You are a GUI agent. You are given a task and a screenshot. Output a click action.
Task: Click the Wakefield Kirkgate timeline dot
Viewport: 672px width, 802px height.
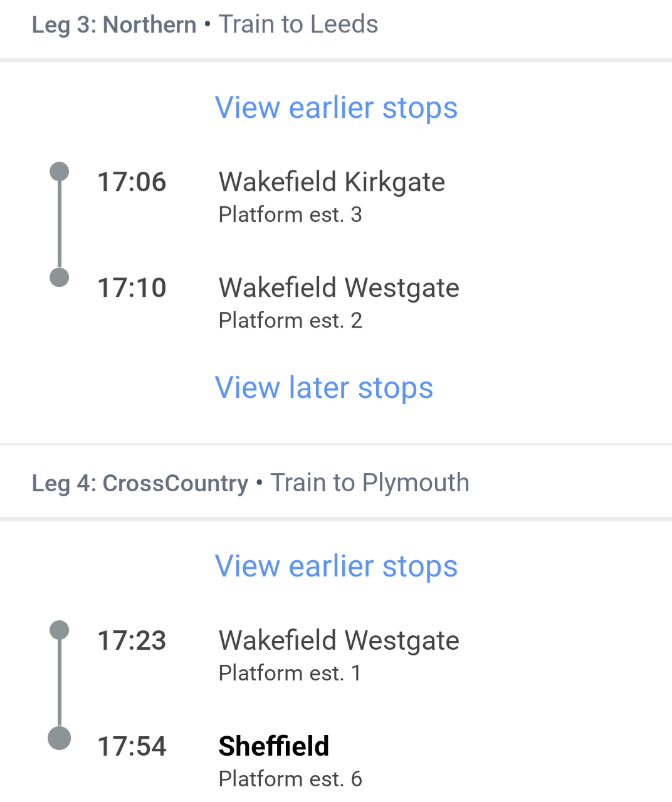(x=60, y=172)
